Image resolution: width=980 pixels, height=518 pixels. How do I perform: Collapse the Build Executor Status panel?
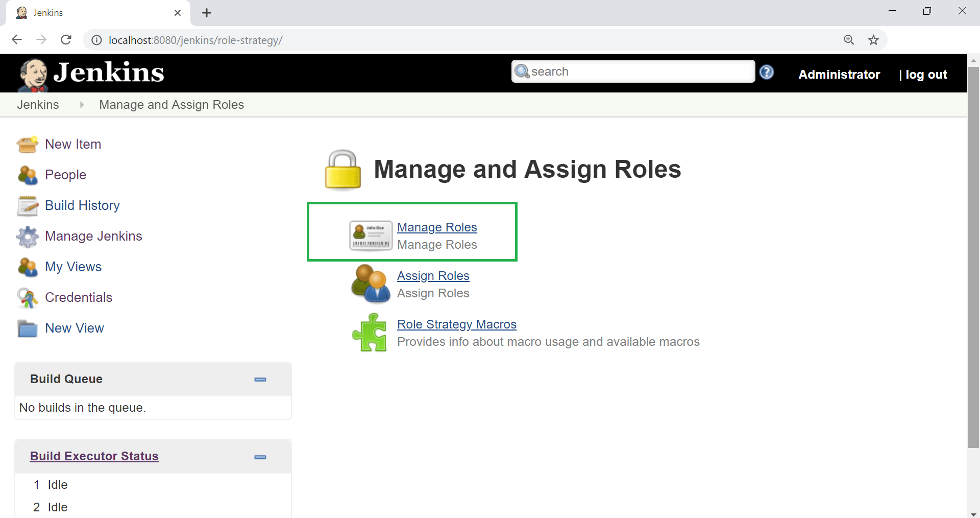(x=260, y=457)
